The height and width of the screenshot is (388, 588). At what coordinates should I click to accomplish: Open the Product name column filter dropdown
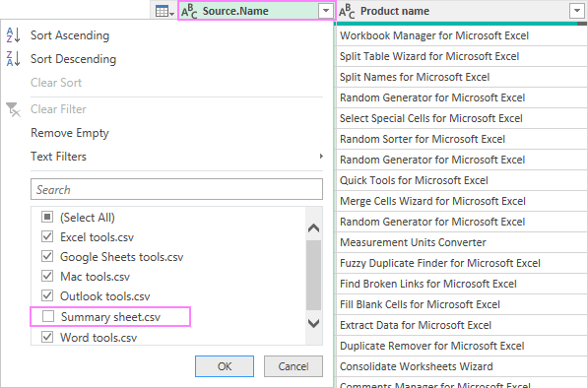[x=577, y=11]
